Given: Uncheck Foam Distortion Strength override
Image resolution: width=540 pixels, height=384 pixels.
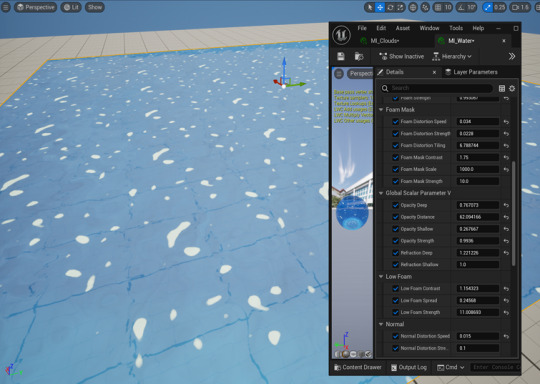Looking at the screenshot, I should 395,134.
